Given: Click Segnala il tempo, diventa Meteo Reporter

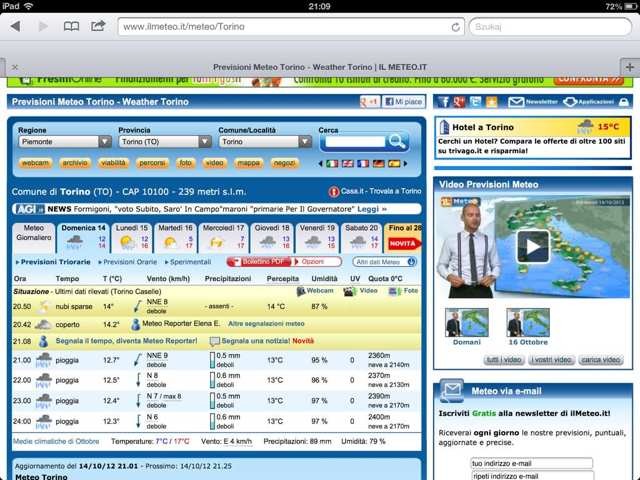Looking at the screenshot, I should pos(126,340).
